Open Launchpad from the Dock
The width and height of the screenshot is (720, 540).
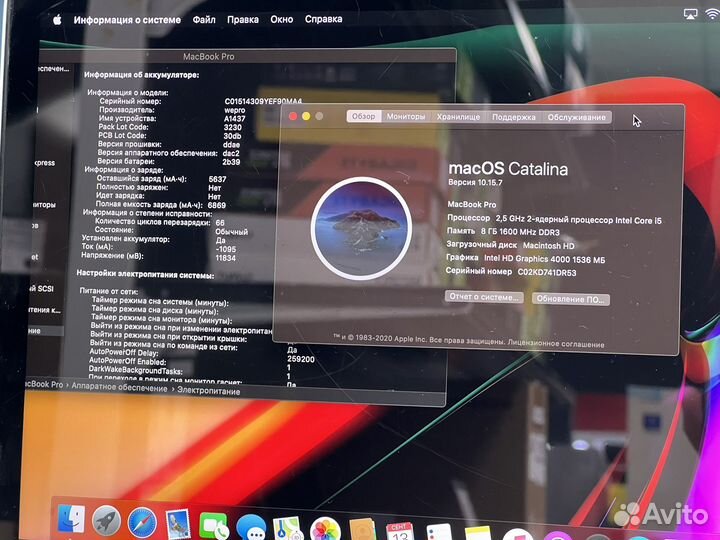[106, 521]
